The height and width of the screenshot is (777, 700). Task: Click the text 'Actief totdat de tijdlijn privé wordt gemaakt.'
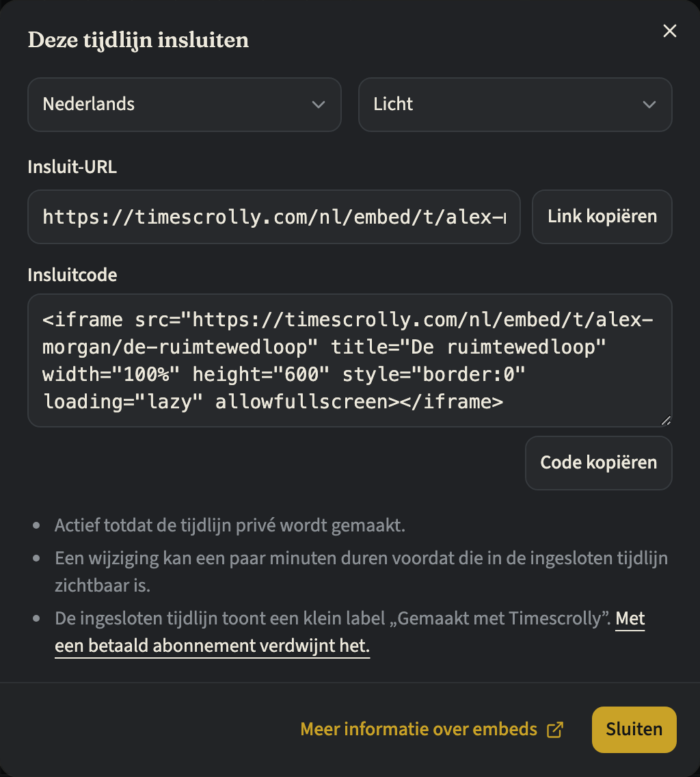(x=230, y=525)
